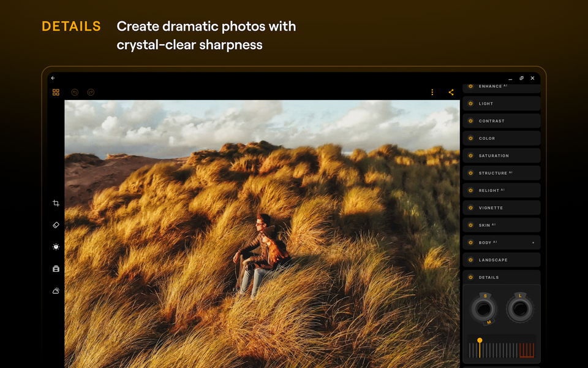Toggle the Vignette adjustment on
This screenshot has height=368, width=588.
(471, 208)
